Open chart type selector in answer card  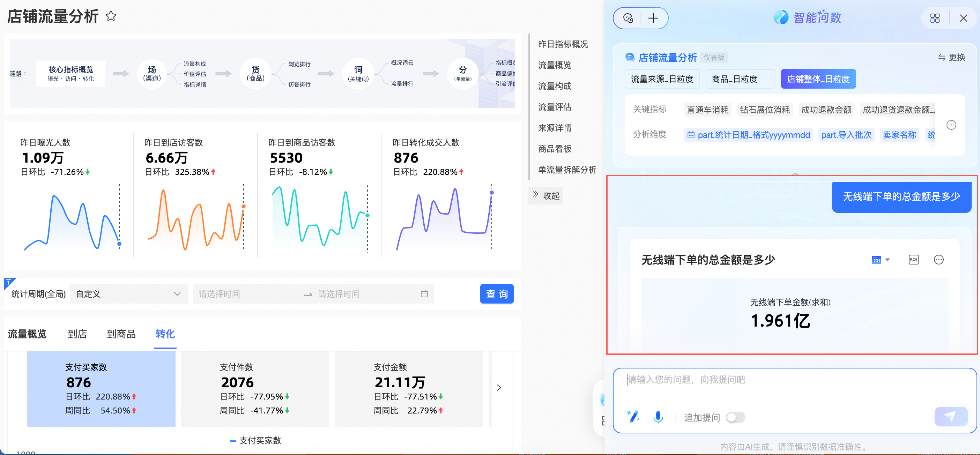point(881,260)
